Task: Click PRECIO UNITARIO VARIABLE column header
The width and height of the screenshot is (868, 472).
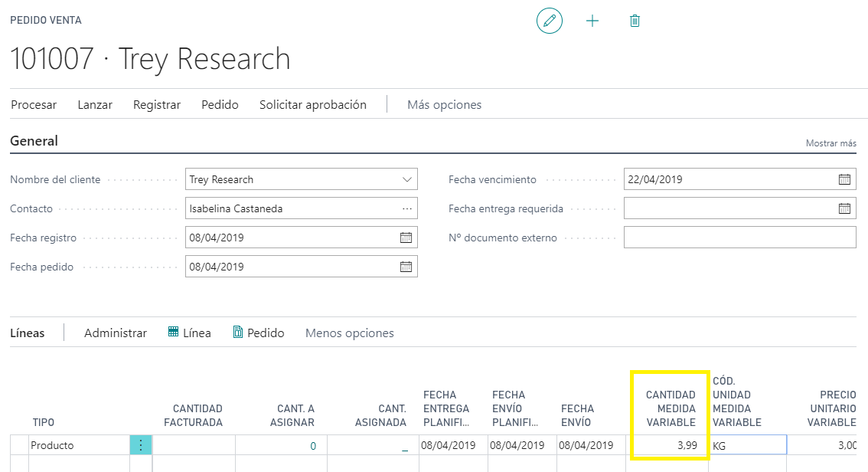Action: [x=831, y=409]
